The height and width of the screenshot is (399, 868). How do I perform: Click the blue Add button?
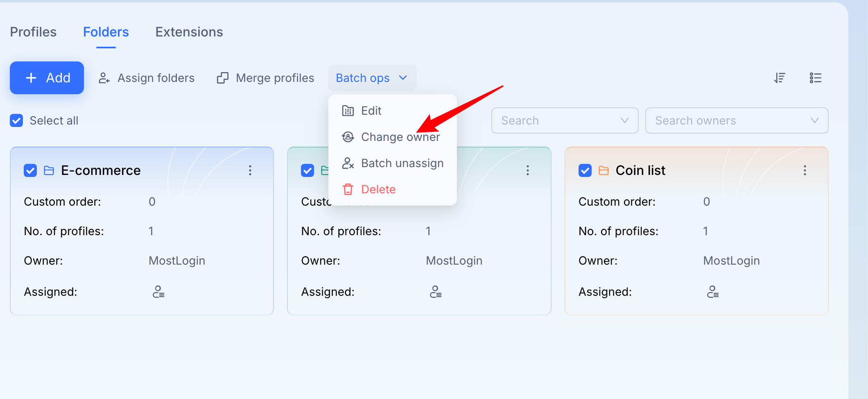(x=47, y=78)
